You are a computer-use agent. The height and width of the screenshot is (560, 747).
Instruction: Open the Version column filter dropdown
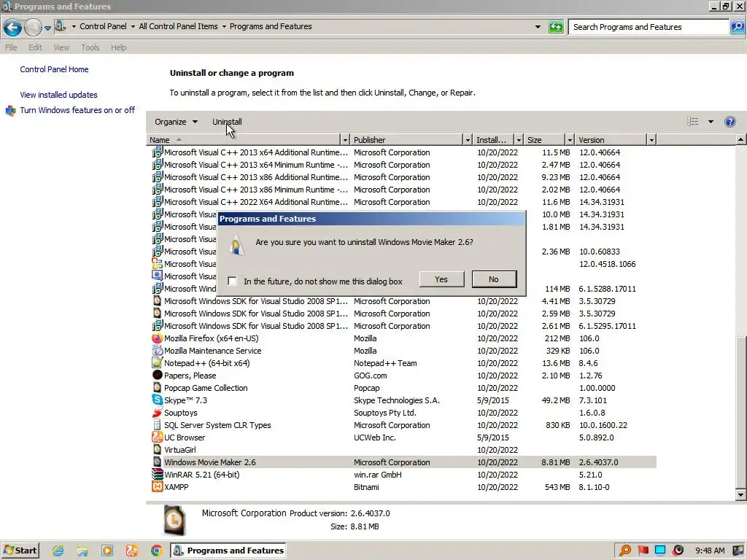tap(651, 140)
